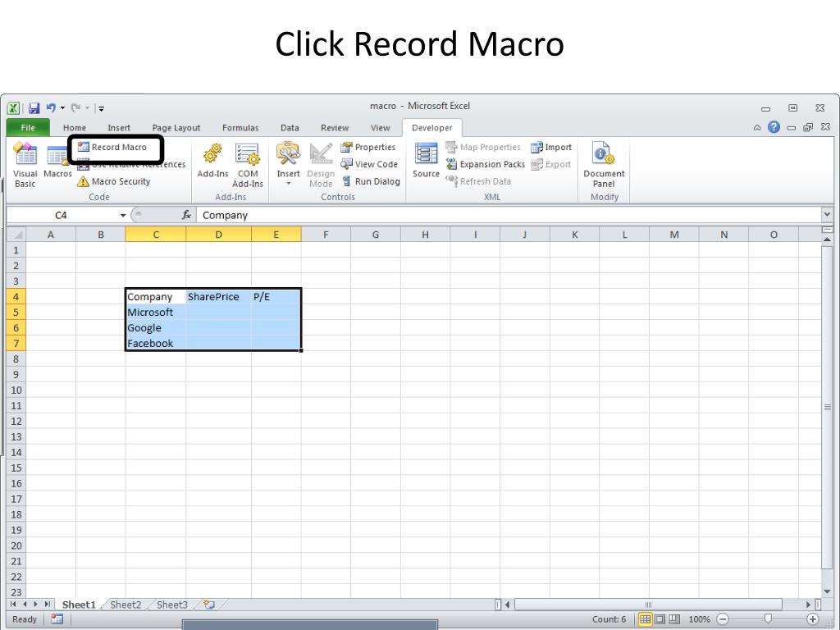Image resolution: width=840 pixels, height=630 pixels.
Task: Select row 10 header
Action: click(x=16, y=390)
